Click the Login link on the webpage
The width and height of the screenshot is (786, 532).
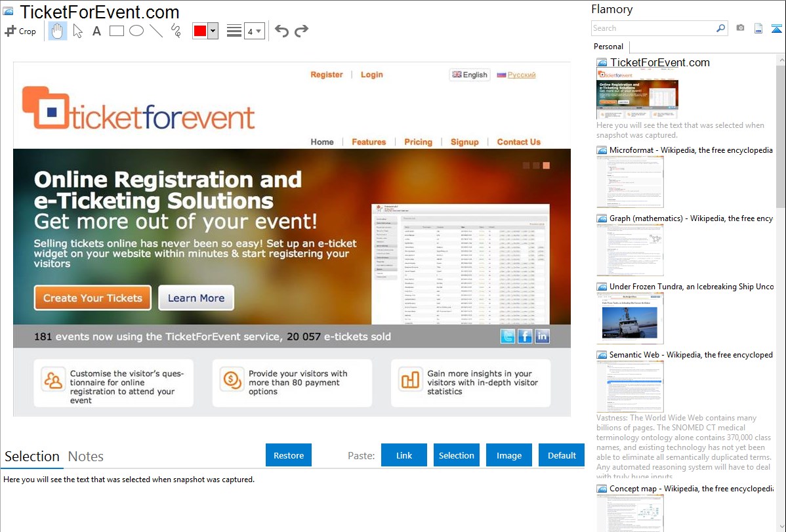pos(372,75)
